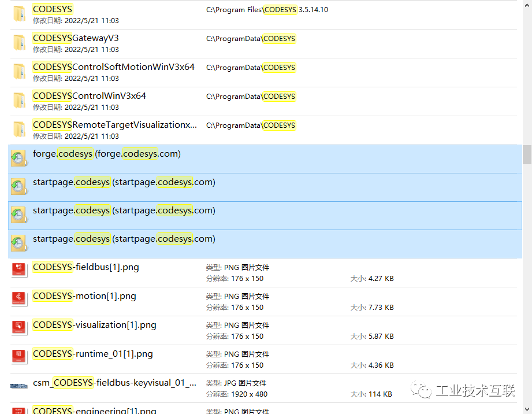
Task: Click the forge.codesys history entry icon
Action: [19, 158]
